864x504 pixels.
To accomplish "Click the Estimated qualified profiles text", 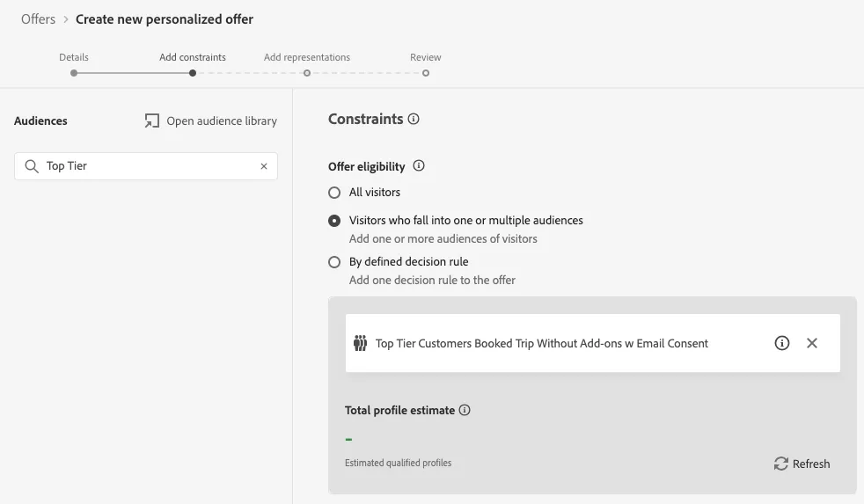I will 398,463.
